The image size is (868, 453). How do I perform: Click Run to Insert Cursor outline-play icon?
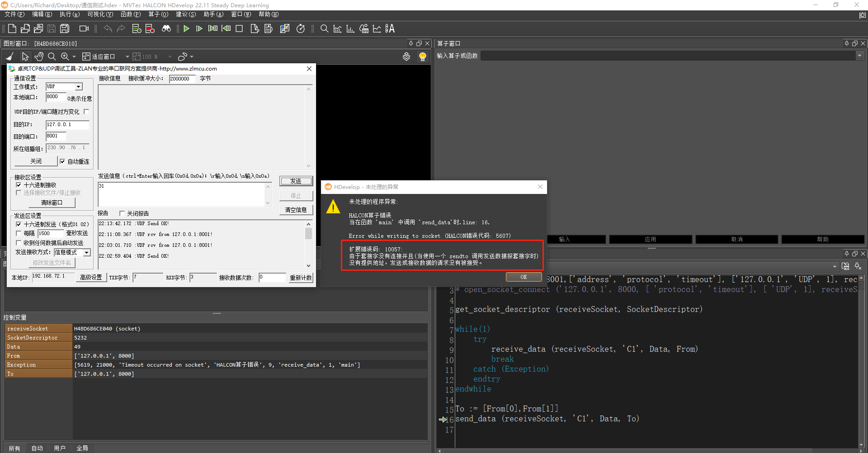[x=199, y=29]
